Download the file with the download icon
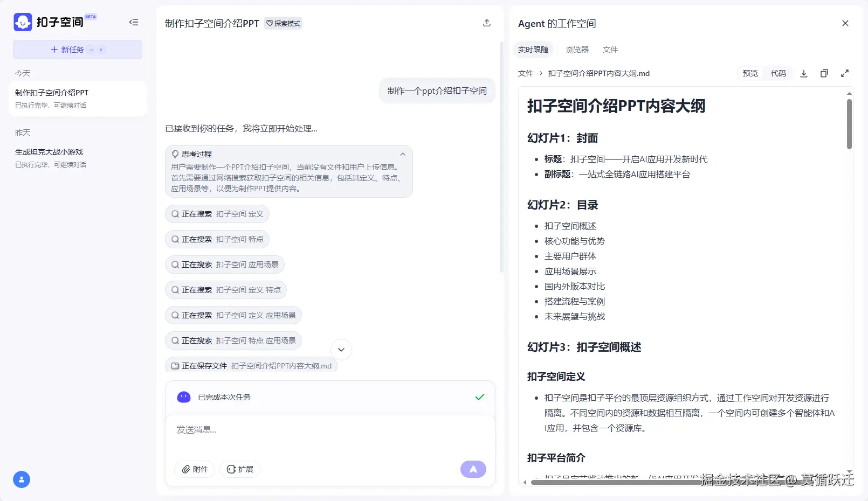 click(x=804, y=74)
